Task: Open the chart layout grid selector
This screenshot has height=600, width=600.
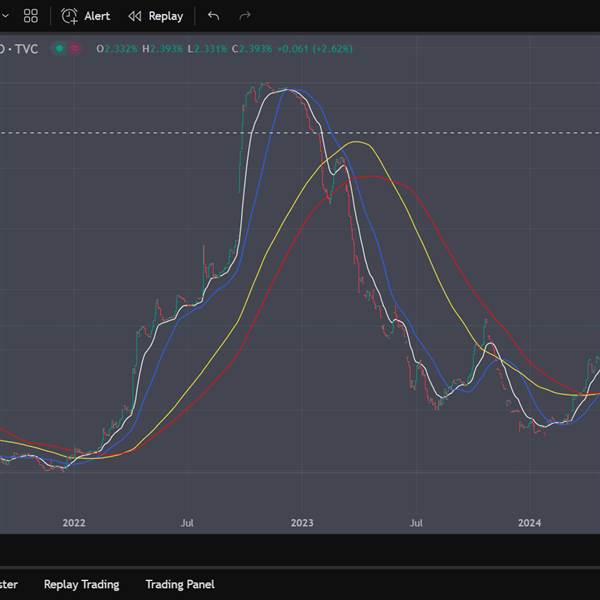Action: click(x=31, y=16)
